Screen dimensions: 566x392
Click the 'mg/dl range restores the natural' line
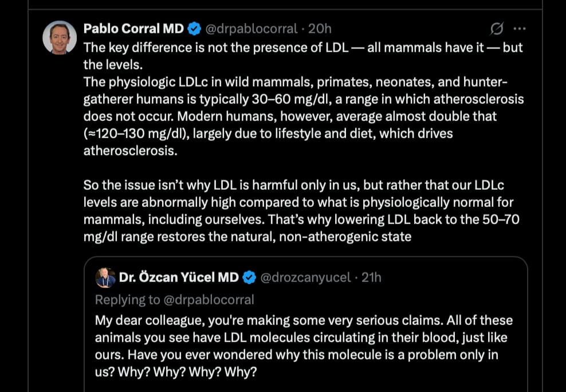point(247,237)
